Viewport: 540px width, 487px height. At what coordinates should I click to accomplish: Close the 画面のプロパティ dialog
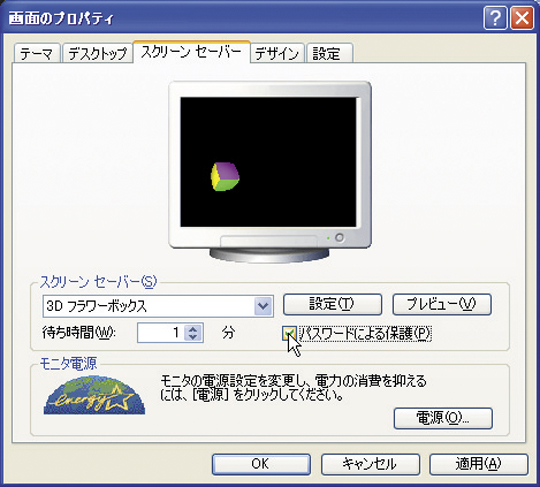522,18
